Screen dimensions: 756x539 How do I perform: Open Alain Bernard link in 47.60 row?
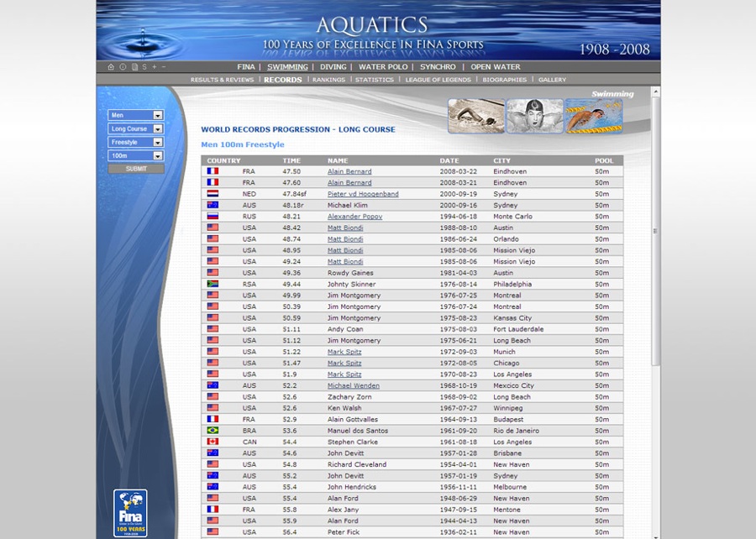tap(349, 182)
